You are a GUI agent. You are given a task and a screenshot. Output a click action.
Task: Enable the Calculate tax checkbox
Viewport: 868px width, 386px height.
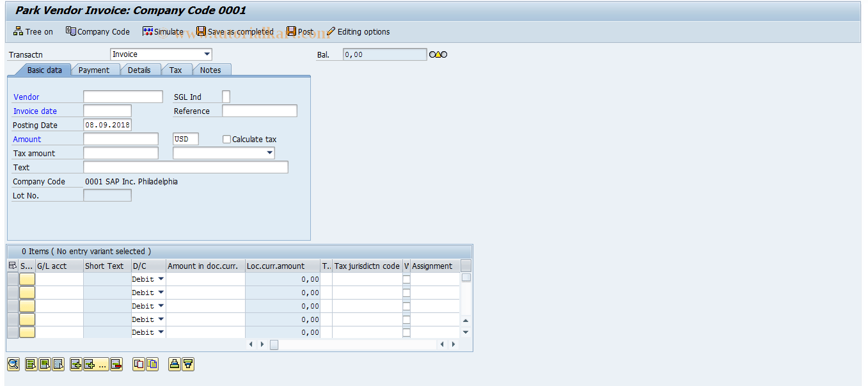tap(226, 139)
